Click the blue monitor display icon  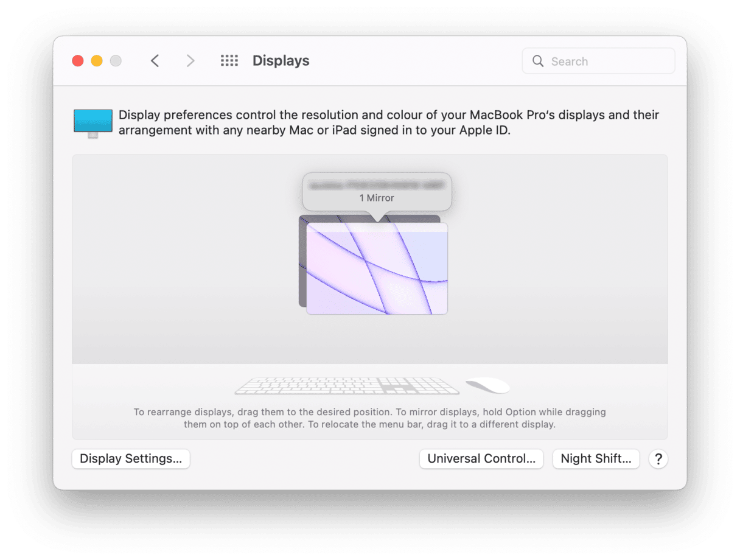[x=93, y=123]
